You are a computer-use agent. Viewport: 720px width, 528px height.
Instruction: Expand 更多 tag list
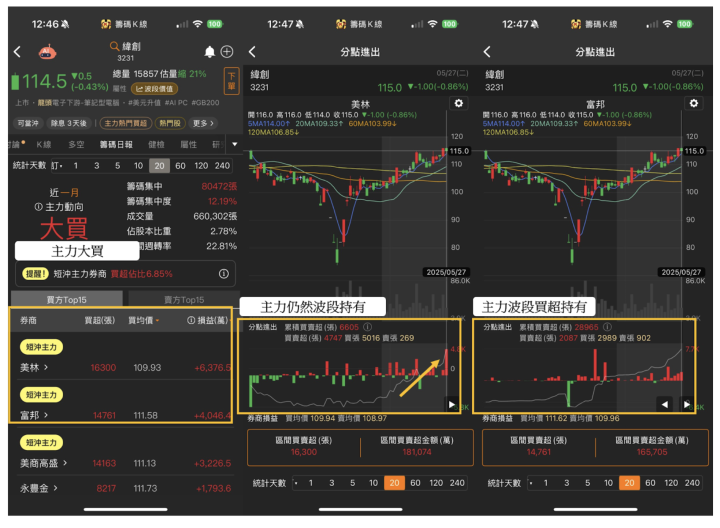(202, 123)
